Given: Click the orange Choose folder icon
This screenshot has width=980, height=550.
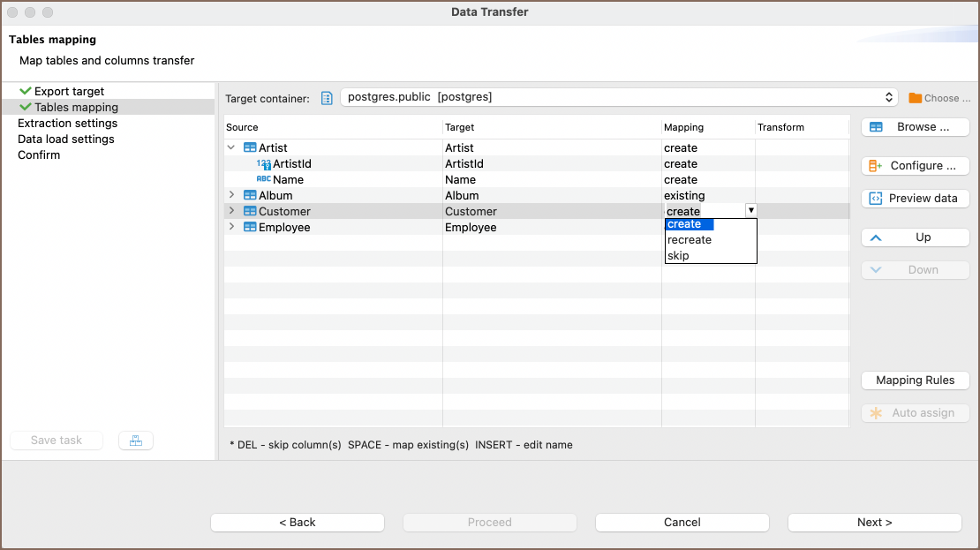Looking at the screenshot, I should click(916, 98).
